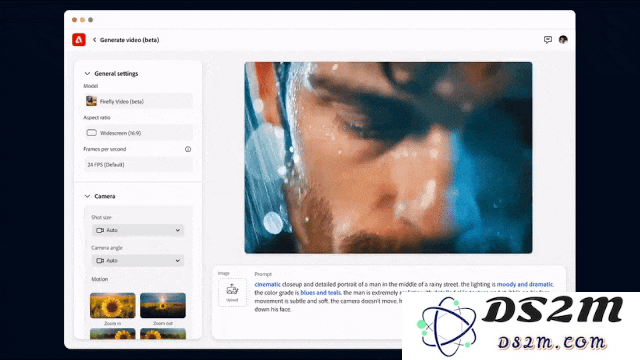Click the Firefly Video model thumbnail icon
Viewport: 640px width, 360px height.
point(91,101)
